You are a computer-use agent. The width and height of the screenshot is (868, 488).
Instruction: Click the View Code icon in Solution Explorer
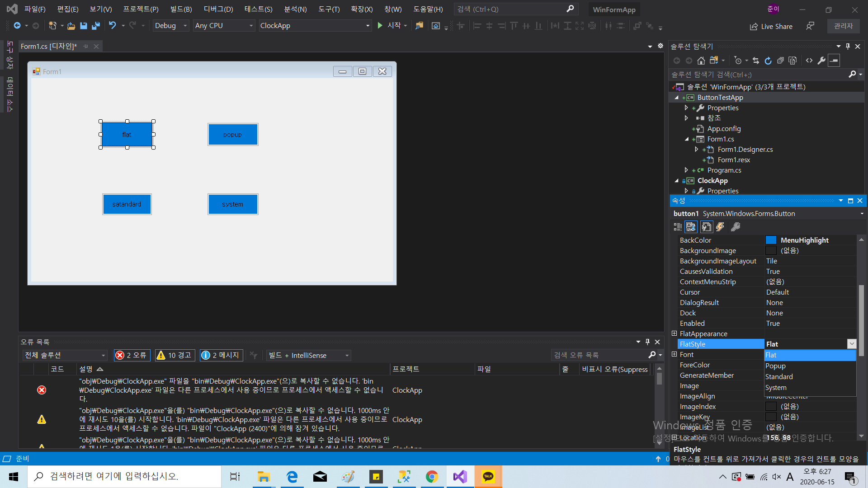point(809,61)
